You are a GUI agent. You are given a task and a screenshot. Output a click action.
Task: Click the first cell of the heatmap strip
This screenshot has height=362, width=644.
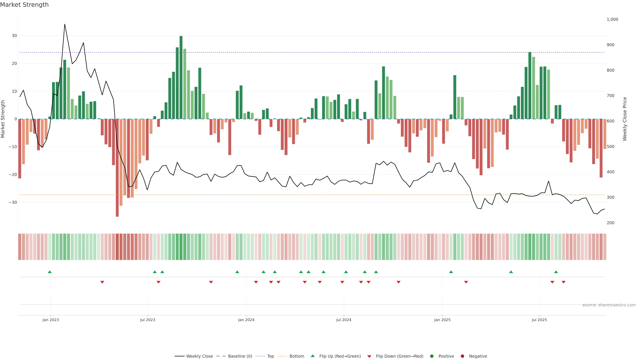point(20,247)
